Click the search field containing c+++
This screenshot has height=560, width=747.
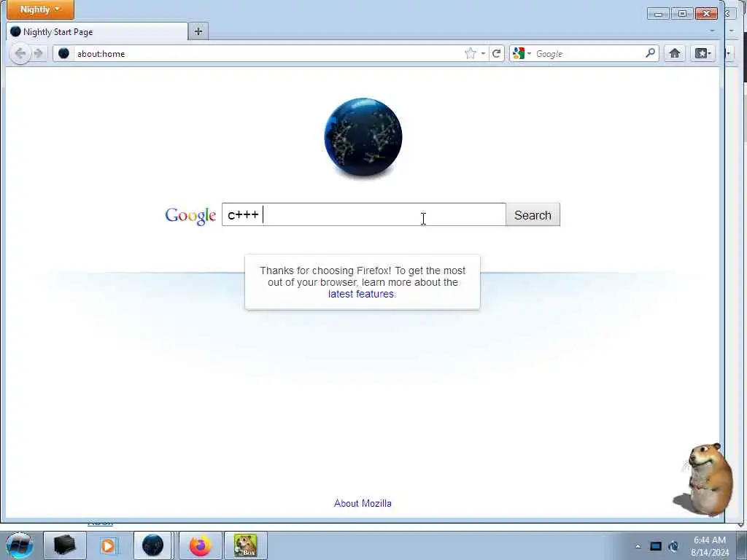pos(363,215)
